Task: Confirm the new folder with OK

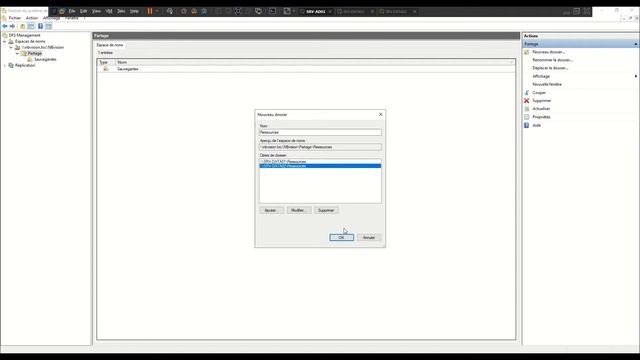Action: coord(341,237)
